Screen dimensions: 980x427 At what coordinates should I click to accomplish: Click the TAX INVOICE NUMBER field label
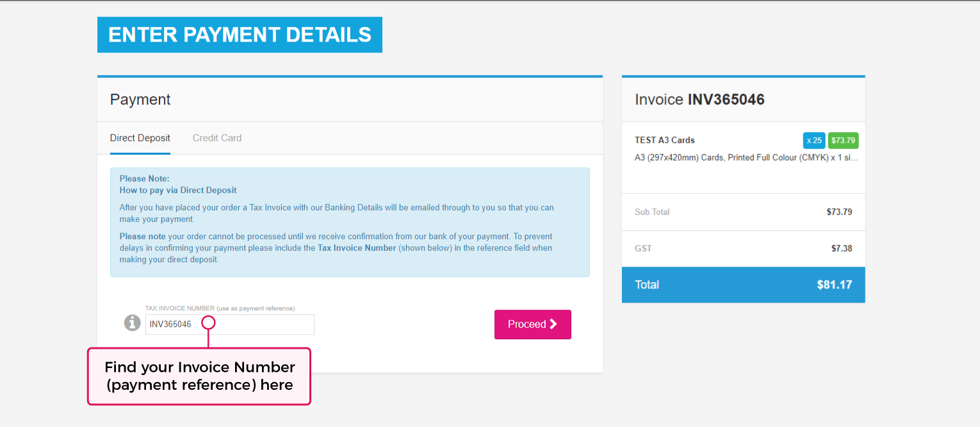click(x=220, y=308)
